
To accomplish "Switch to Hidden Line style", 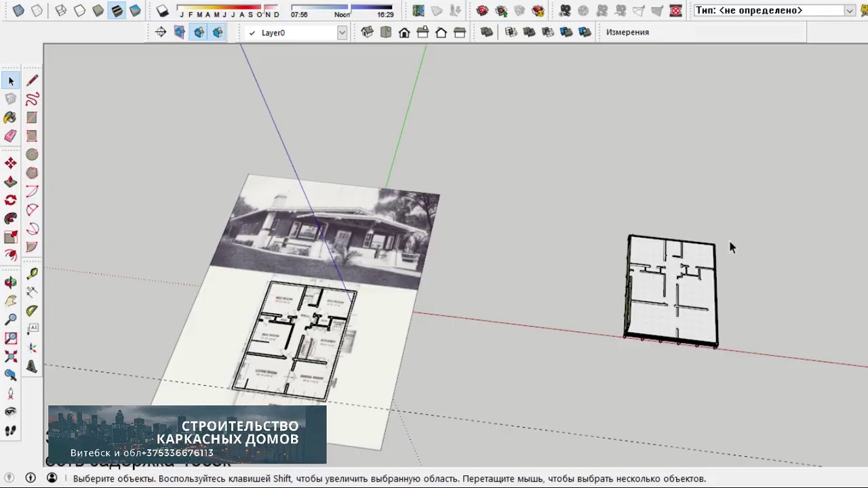I will click(79, 10).
